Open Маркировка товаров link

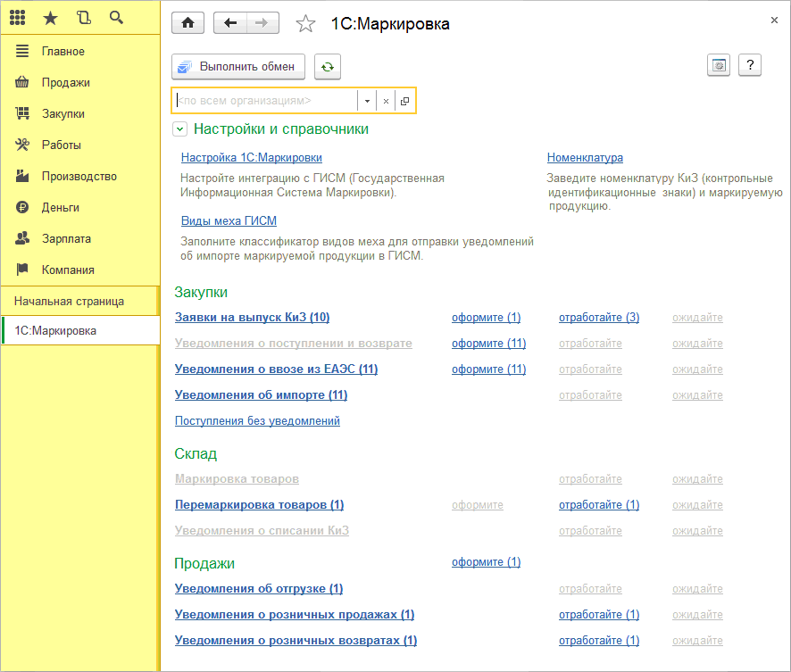237,479
